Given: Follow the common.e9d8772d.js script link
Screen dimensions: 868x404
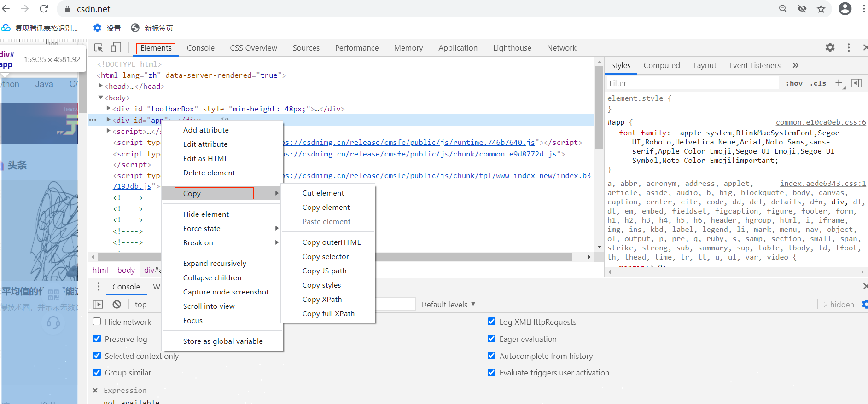Looking at the screenshot, I should point(420,154).
